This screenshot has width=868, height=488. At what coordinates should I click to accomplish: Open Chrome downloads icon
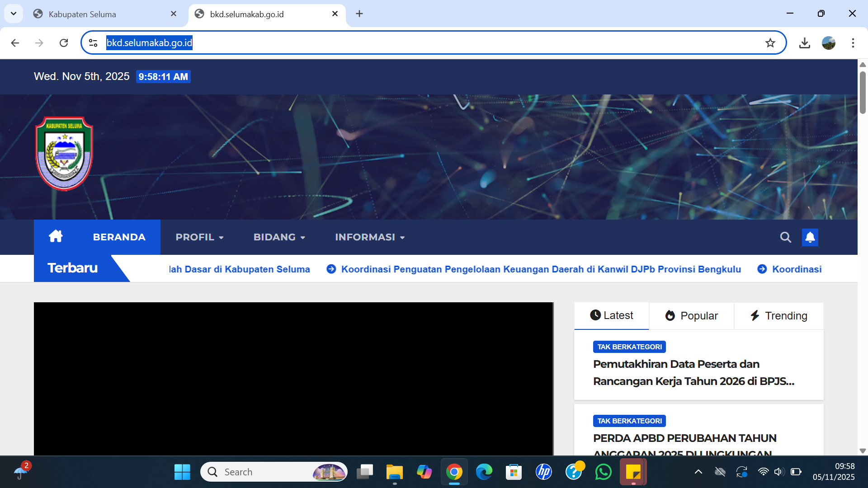click(804, 43)
